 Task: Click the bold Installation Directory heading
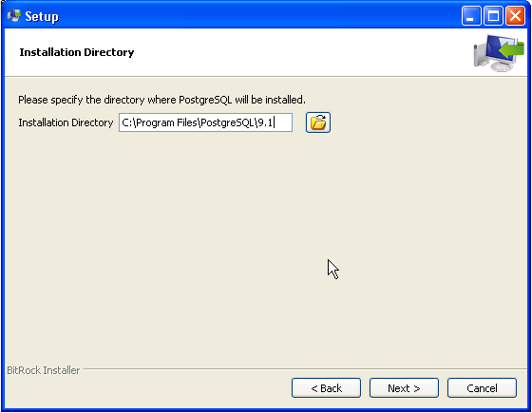click(77, 52)
